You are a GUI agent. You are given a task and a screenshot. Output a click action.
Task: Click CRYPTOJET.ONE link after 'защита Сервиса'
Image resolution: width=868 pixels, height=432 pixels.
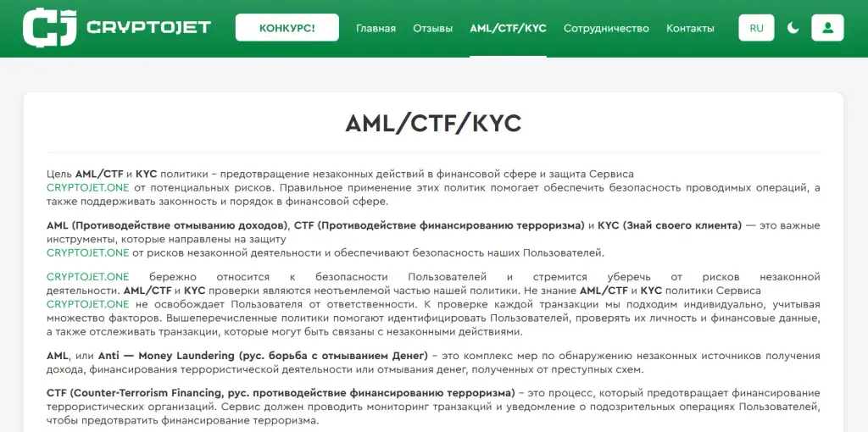click(x=87, y=187)
